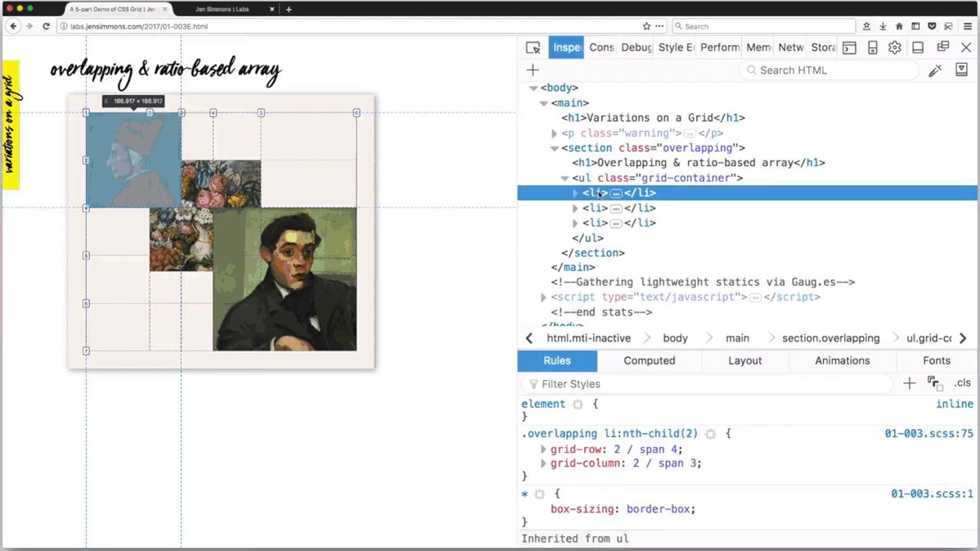Open the Animations tab
Image resolution: width=980 pixels, height=551 pixels.
[843, 361]
